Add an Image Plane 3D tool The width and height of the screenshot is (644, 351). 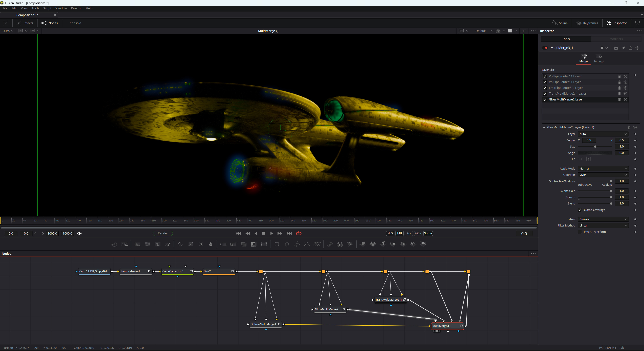(x=362, y=244)
